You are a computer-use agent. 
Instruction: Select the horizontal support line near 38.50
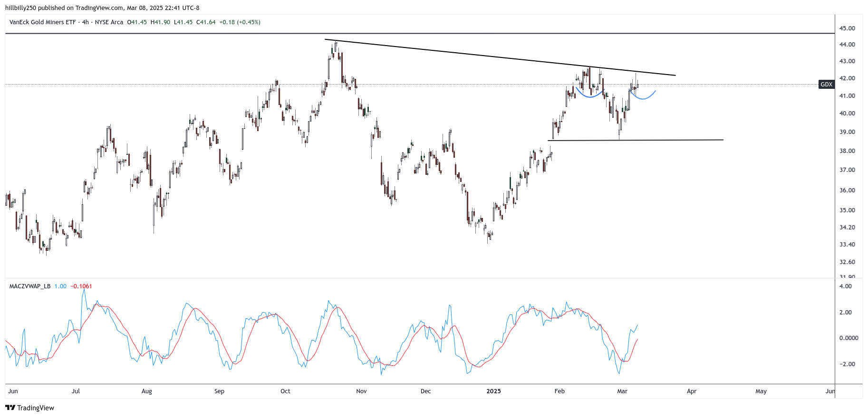pos(637,140)
